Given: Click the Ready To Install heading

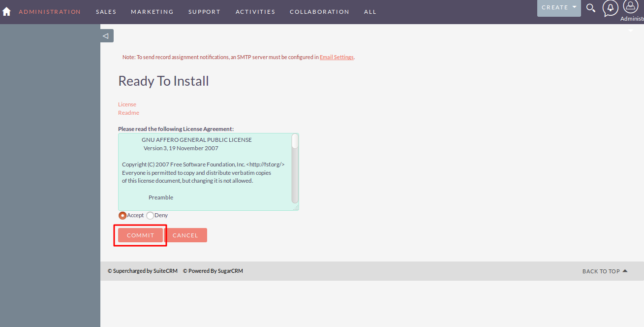Looking at the screenshot, I should click(163, 81).
